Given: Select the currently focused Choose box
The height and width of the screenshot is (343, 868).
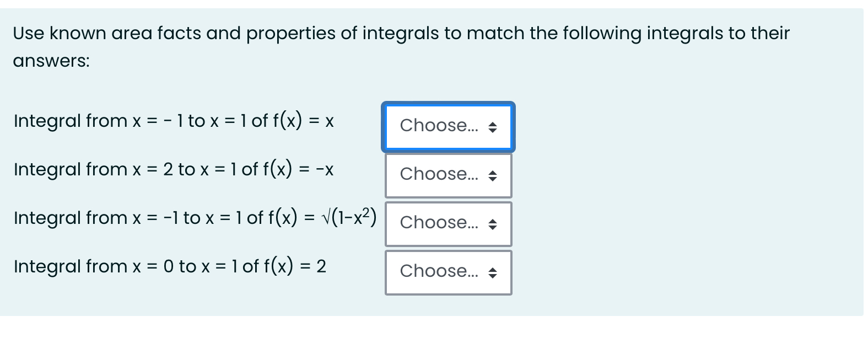Looking at the screenshot, I should click(449, 127).
